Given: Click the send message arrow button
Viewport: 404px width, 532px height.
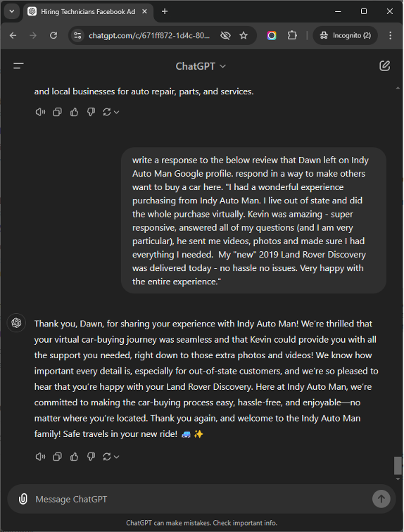Looking at the screenshot, I should tap(381, 499).
